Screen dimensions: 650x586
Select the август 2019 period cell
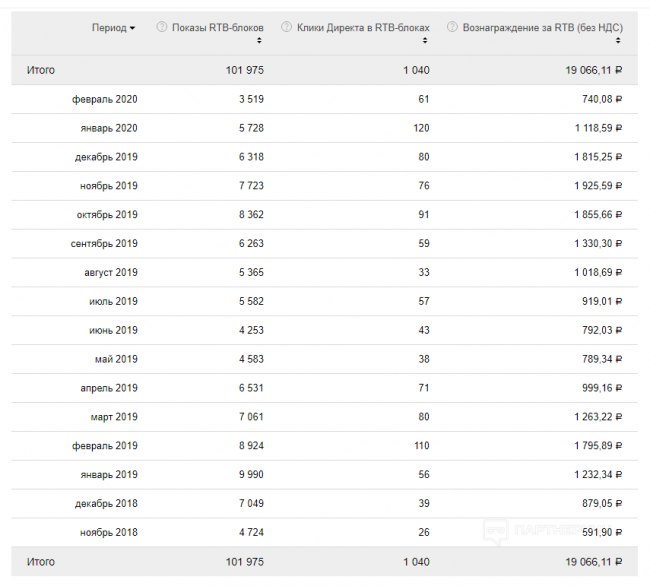111,272
